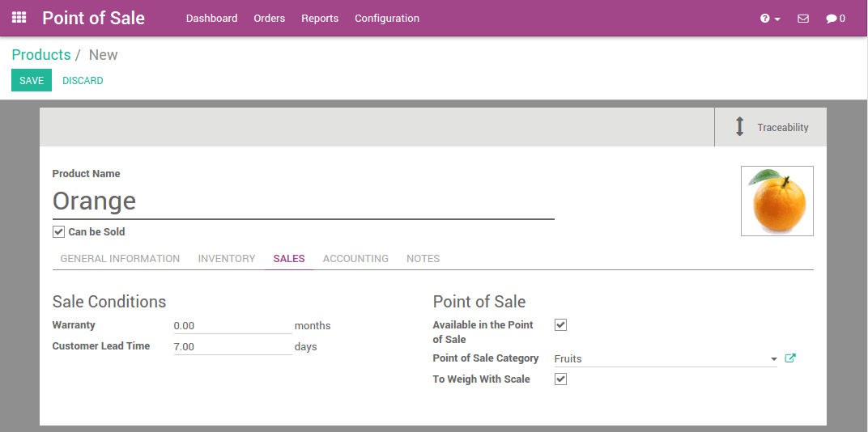Open the Accounting tab
This screenshot has width=868, height=432.
tap(355, 259)
